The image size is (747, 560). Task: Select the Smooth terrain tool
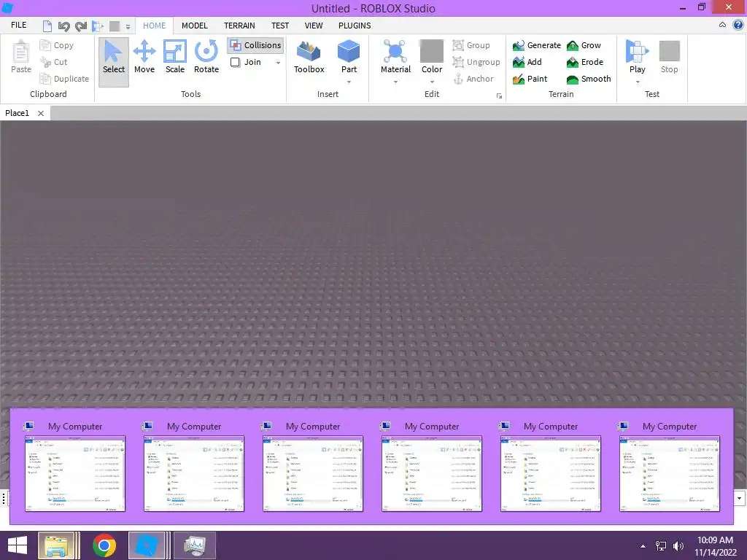click(x=589, y=79)
